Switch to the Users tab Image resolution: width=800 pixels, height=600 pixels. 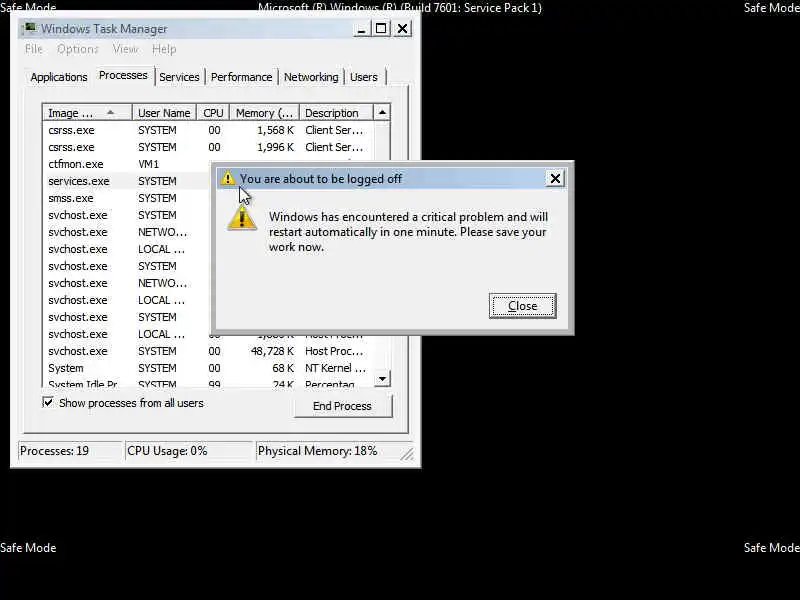click(x=364, y=77)
